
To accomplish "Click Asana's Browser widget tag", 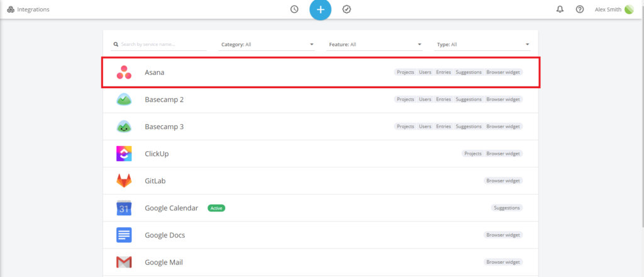I will 503,72.
